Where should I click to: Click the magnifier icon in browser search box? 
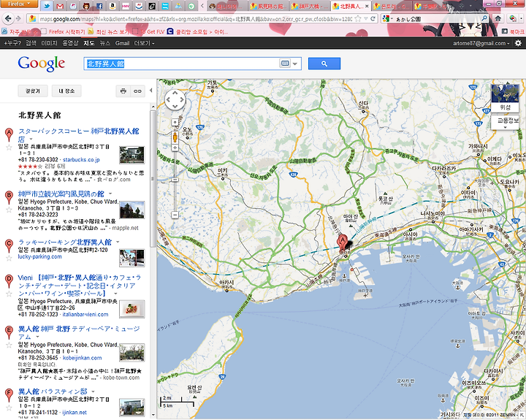click(484, 18)
